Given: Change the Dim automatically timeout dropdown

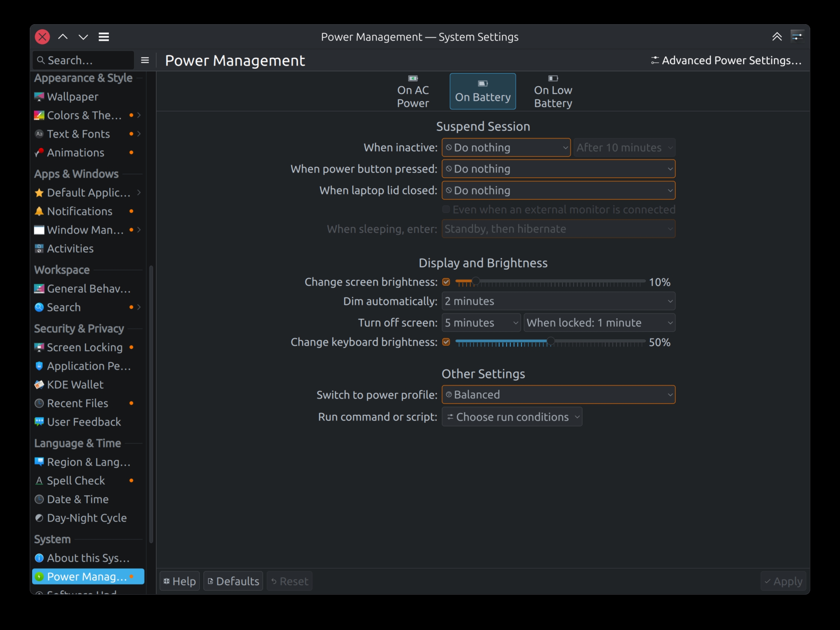Looking at the screenshot, I should [x=558, y=301].
